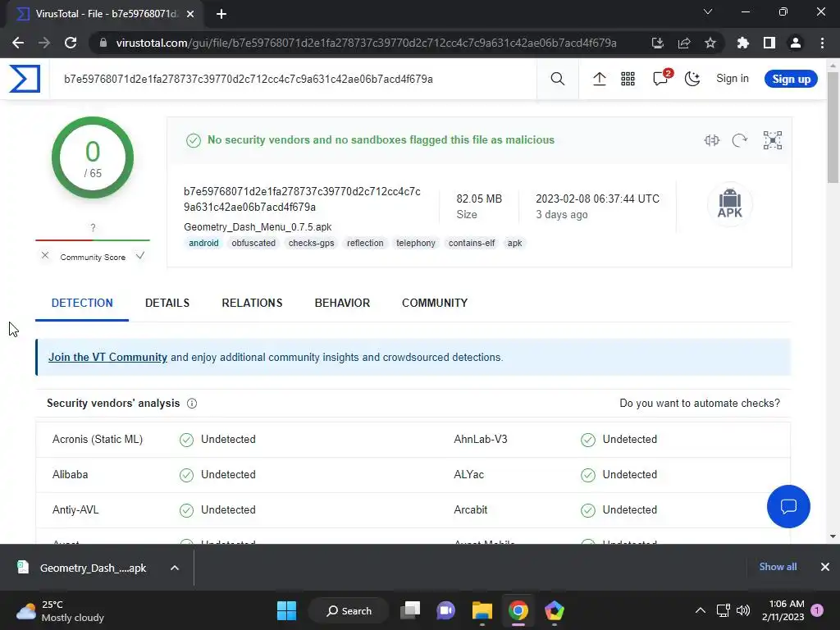Open the Chrome profile icon
This screenshot has width=840, height=630.
(796, 43)
